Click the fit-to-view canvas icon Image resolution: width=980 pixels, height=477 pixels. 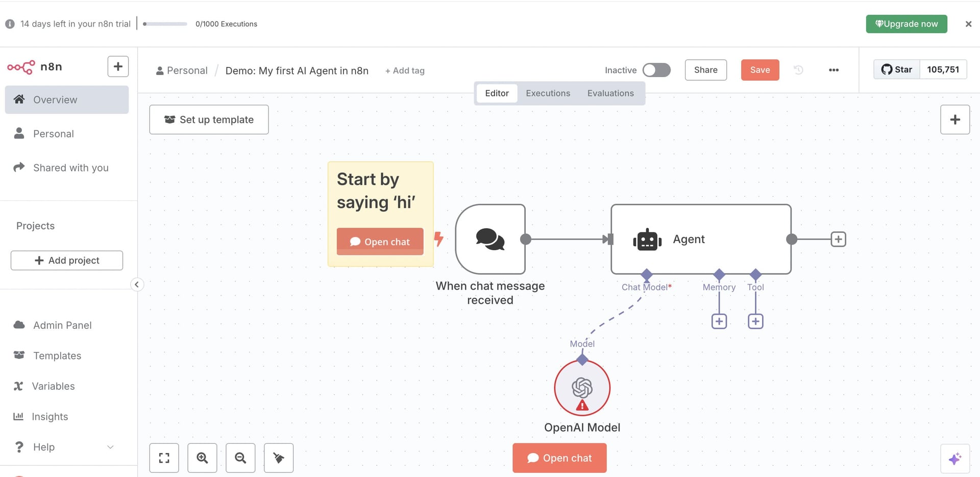164,458
